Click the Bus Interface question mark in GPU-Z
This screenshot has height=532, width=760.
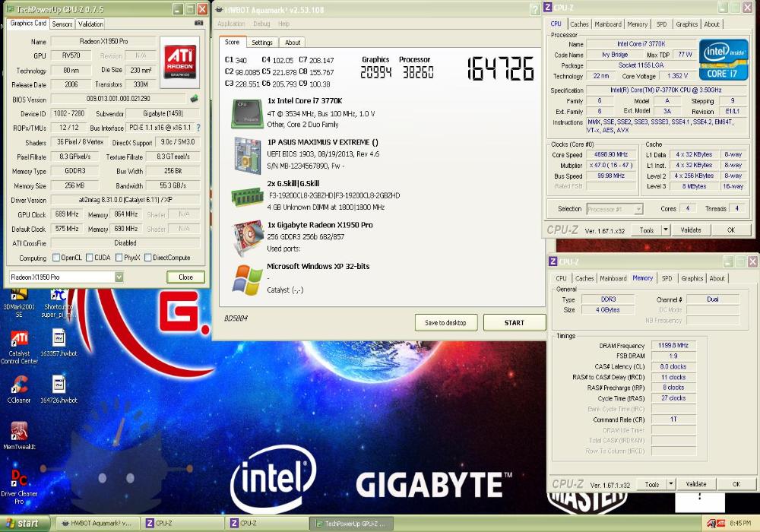pyautogui.click(x=198, y=128)
